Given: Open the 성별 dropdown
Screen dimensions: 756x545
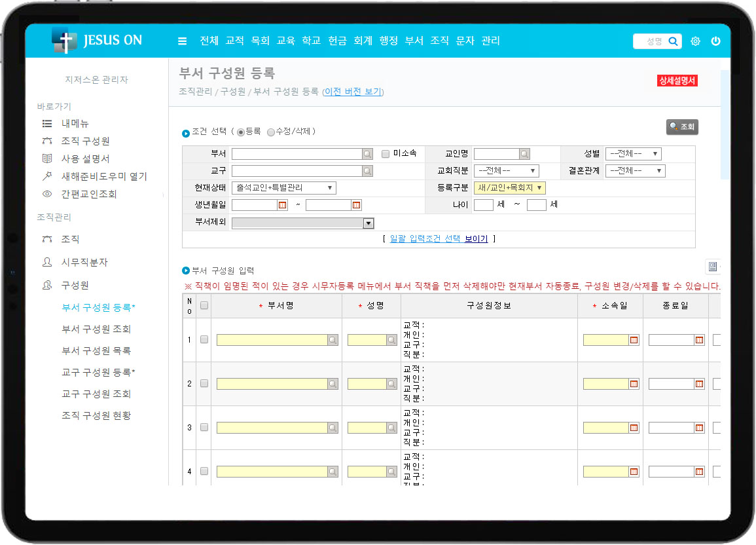Looking at the screenshot, I should click(x=633, y=154).
